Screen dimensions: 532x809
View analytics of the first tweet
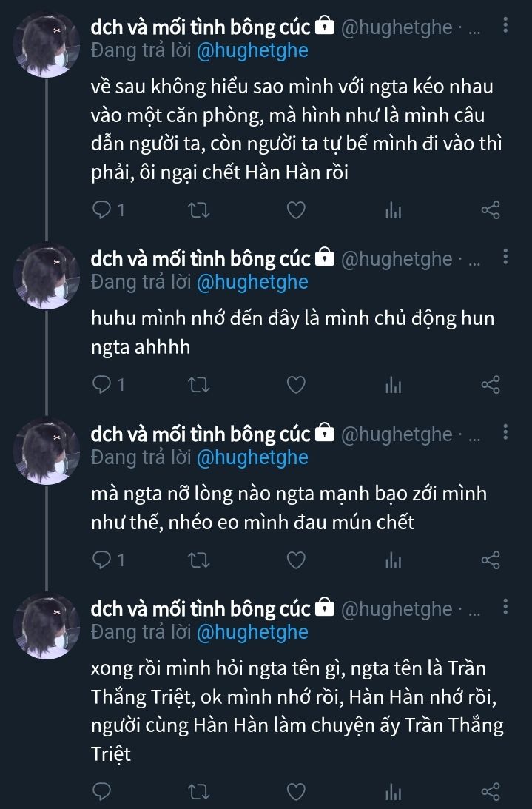(392, 211)
